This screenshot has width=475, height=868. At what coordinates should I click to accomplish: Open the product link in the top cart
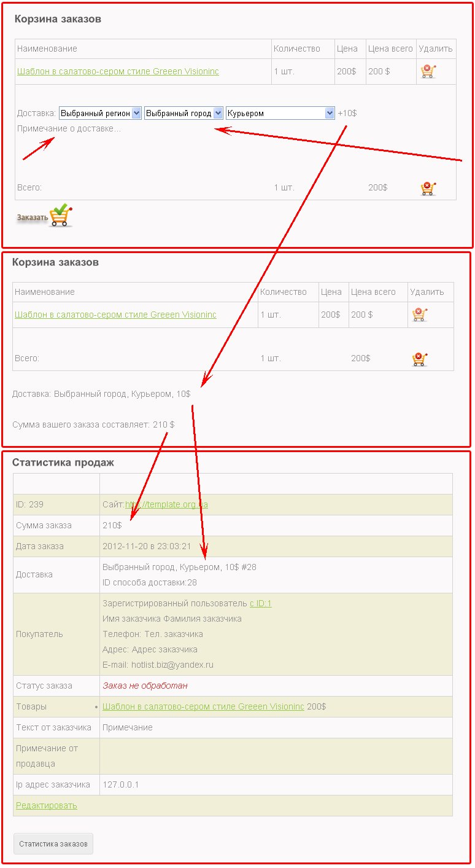coord(118,71)
